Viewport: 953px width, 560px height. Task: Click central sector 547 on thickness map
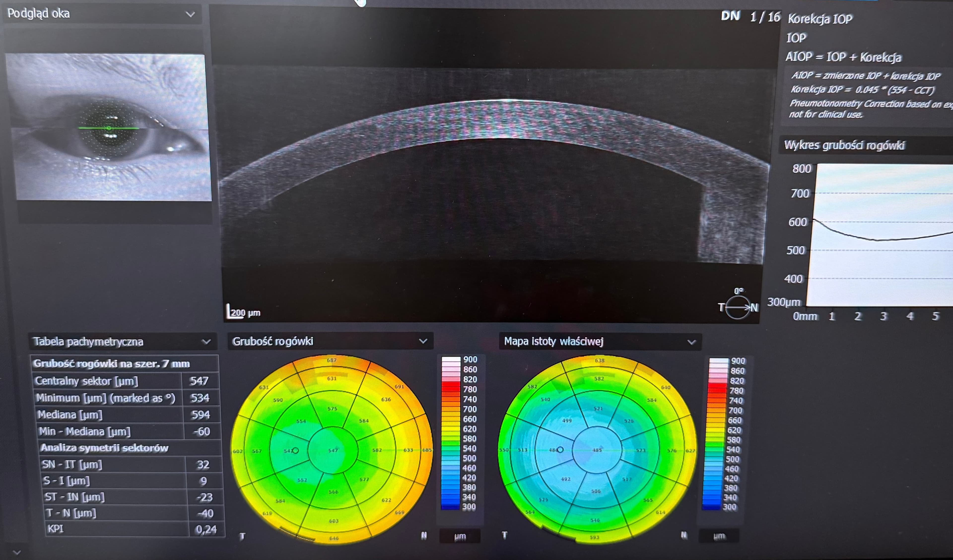click(x=333, y=450)
